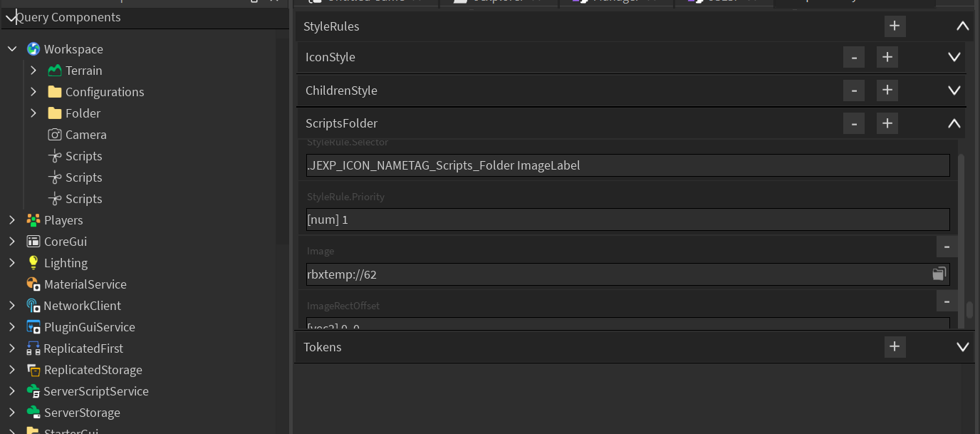Select the NetworkClient icon
Screen dimensions: 980x434
pos(33,306)
